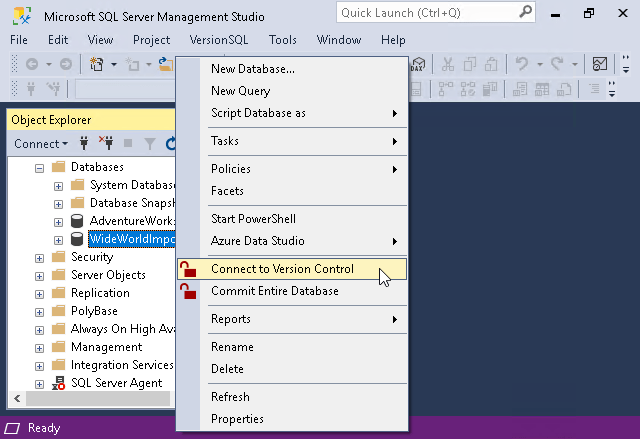Click the New Project toolbar icon

pyautogui.click(x=97, y=64)
